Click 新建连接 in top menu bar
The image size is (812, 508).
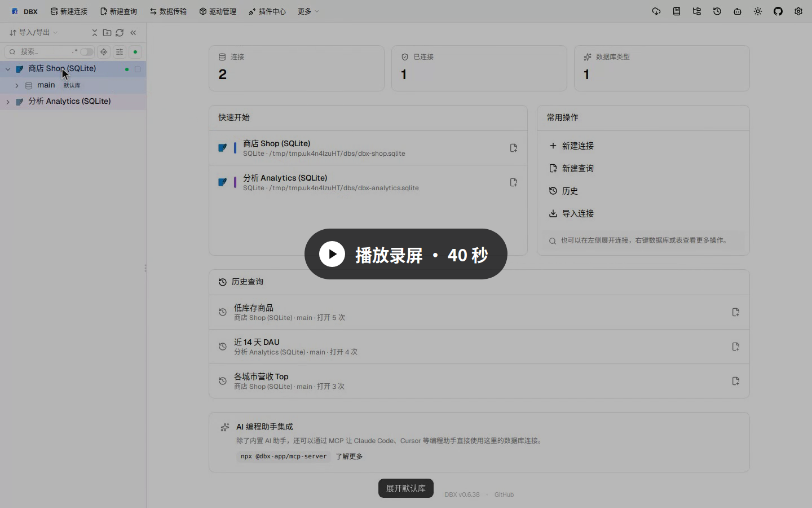click(69, 11)
